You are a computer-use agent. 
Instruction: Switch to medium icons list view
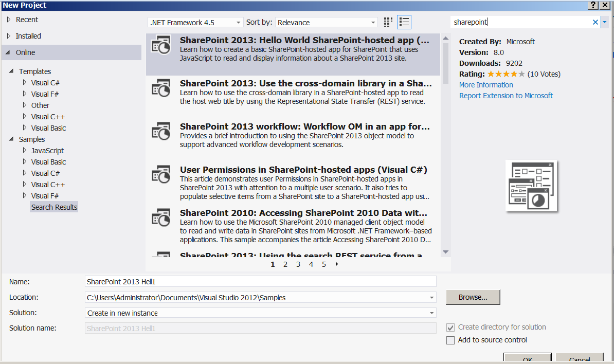pyautogui.click(x=404, y=22)
